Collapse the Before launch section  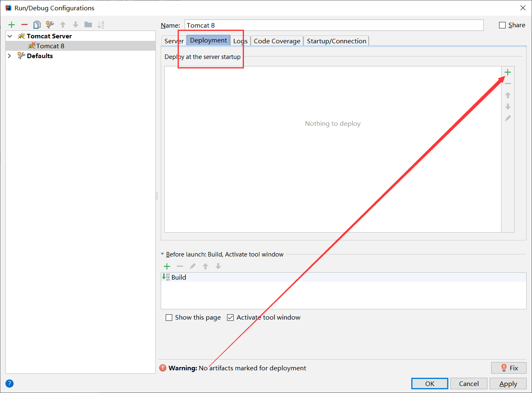click(162, 254)
